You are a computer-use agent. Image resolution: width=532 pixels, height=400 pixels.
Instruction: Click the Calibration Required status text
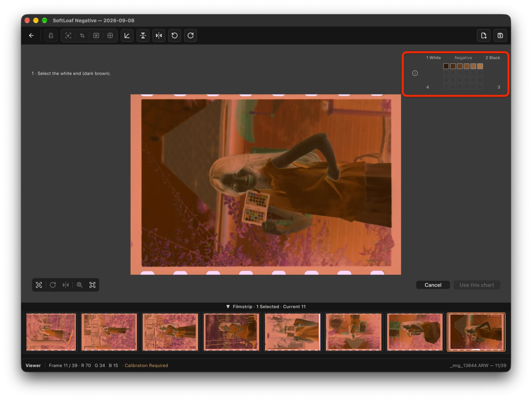pyautogui.click(x=146, y=365)
